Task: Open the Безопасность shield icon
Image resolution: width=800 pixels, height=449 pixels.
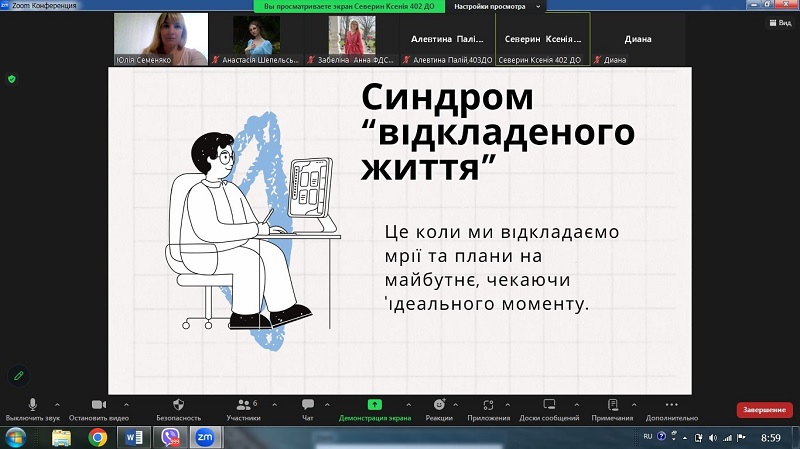Action: (x=178, y=404)
